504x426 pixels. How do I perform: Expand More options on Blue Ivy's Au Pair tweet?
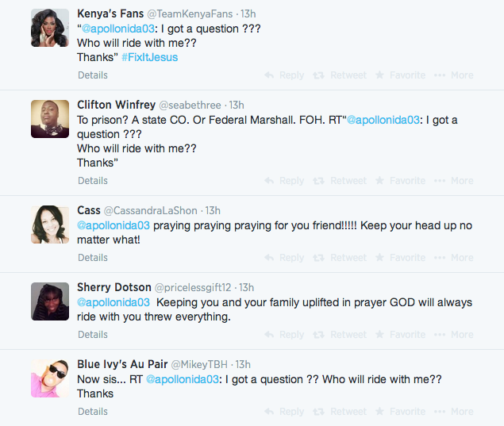click(x=453, y=412)
